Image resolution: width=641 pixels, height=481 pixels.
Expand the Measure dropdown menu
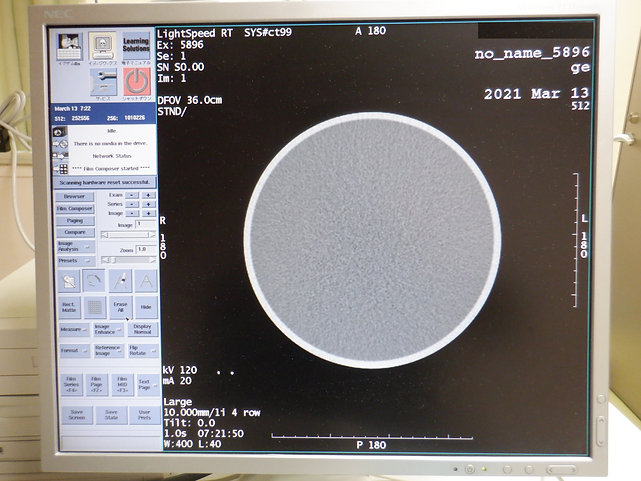click(x=72, y=328)
